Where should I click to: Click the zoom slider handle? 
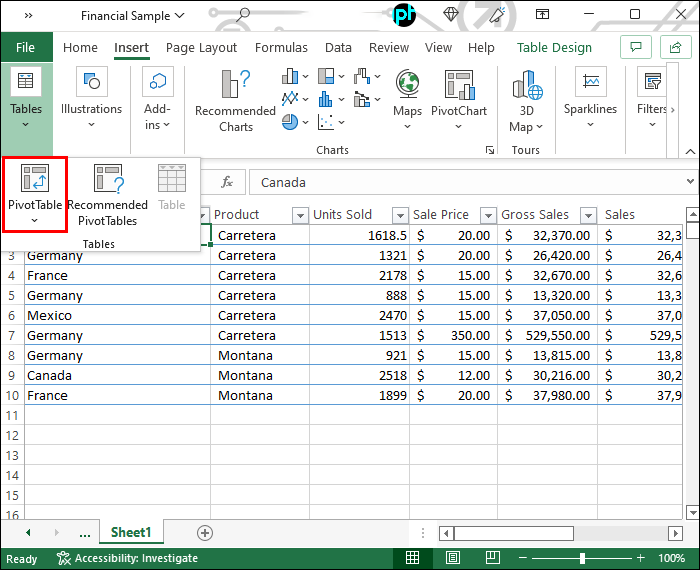pyautogui.click(x=582, y=558)
